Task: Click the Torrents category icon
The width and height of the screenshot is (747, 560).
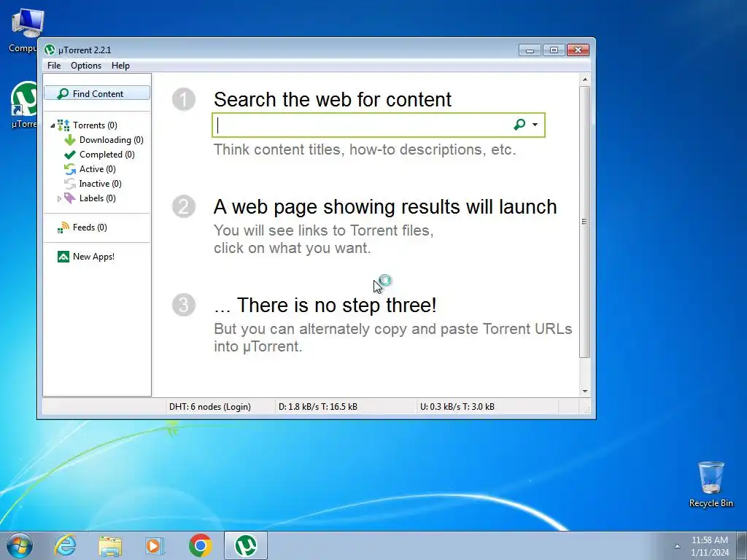Action: click(x=63, y=125)
